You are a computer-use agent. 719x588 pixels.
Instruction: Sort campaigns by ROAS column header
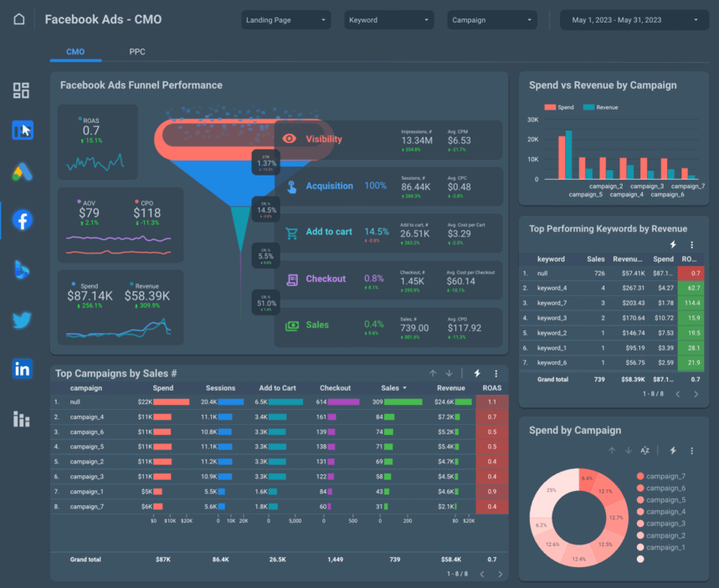(492, 388)
